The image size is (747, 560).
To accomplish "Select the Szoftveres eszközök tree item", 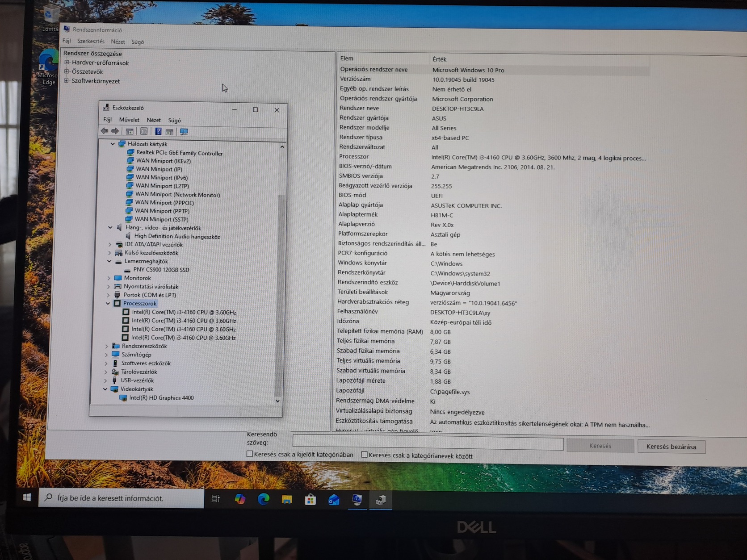I will (146, 363).
